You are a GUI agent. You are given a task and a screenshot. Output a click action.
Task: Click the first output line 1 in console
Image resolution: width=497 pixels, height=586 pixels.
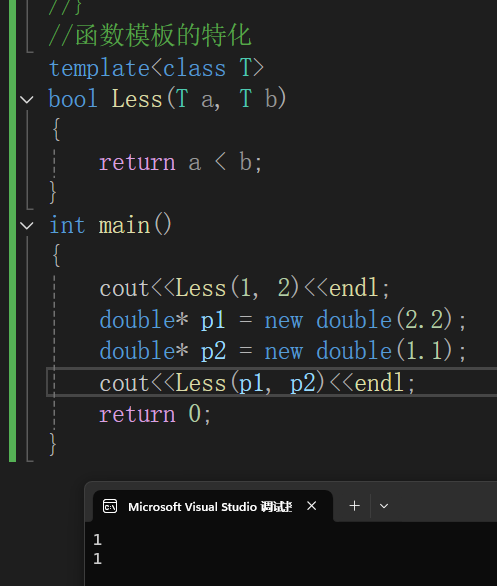(98, 540)
